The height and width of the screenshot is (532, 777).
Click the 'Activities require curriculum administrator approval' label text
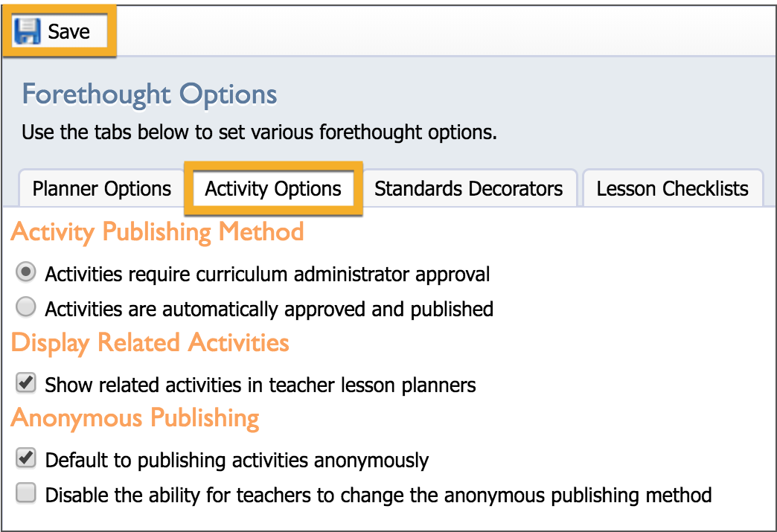point(268,274)
